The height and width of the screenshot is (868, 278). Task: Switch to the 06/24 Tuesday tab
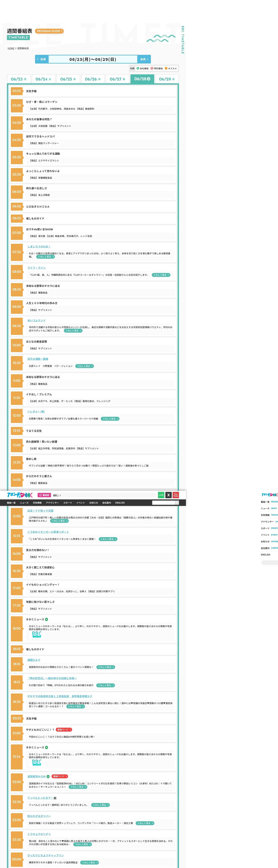(x=44, y=79)
